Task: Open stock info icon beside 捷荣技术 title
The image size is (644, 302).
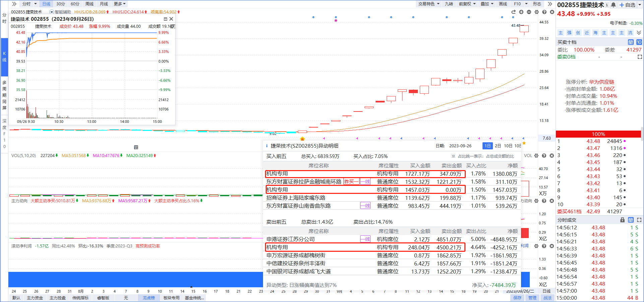Action: point(607,5)
